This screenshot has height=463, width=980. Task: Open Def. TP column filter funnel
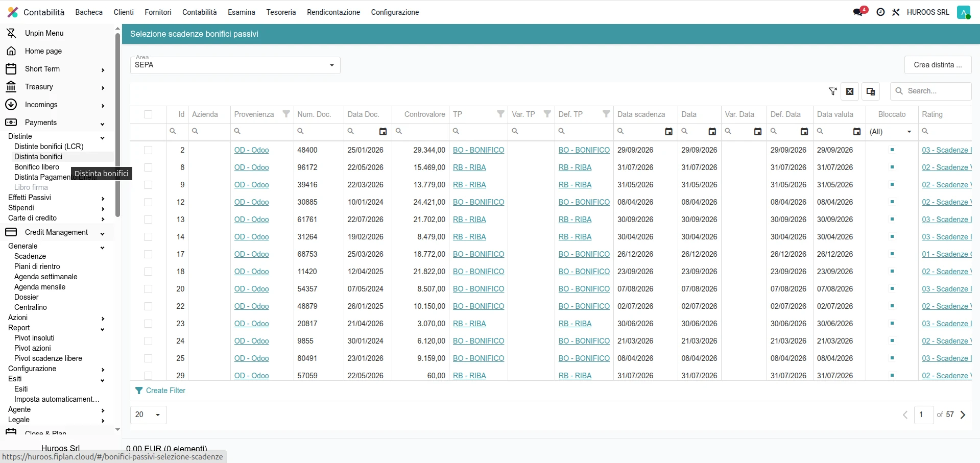(606, 114)
